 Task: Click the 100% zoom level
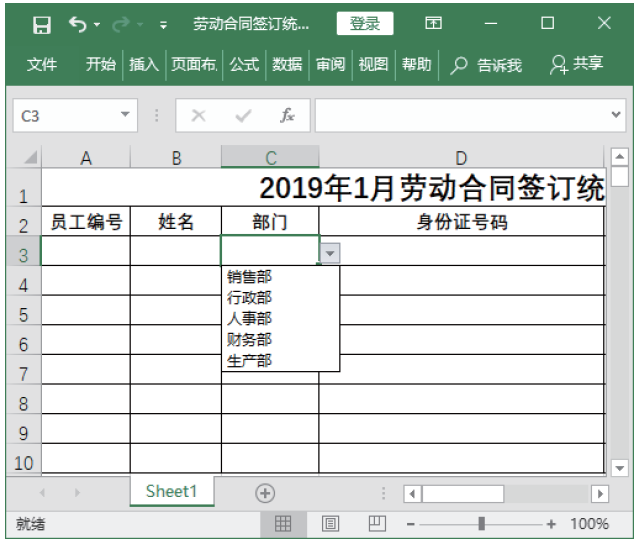(589, 523)
